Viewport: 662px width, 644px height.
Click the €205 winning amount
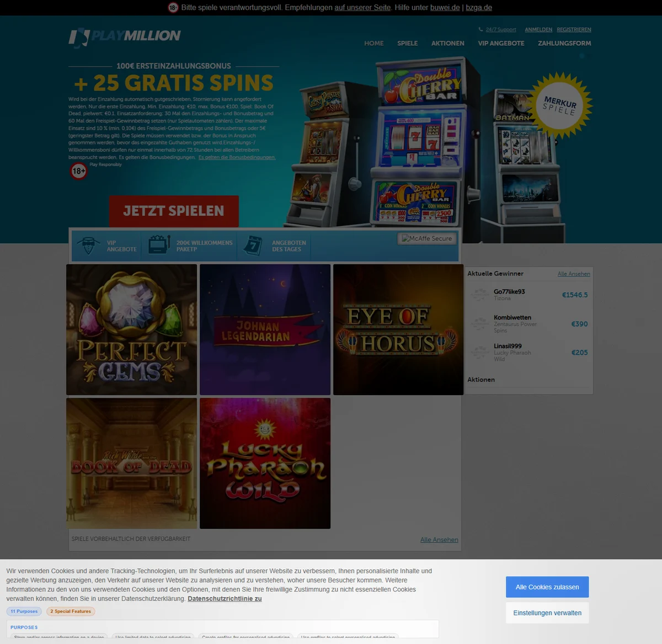[579, 352]
